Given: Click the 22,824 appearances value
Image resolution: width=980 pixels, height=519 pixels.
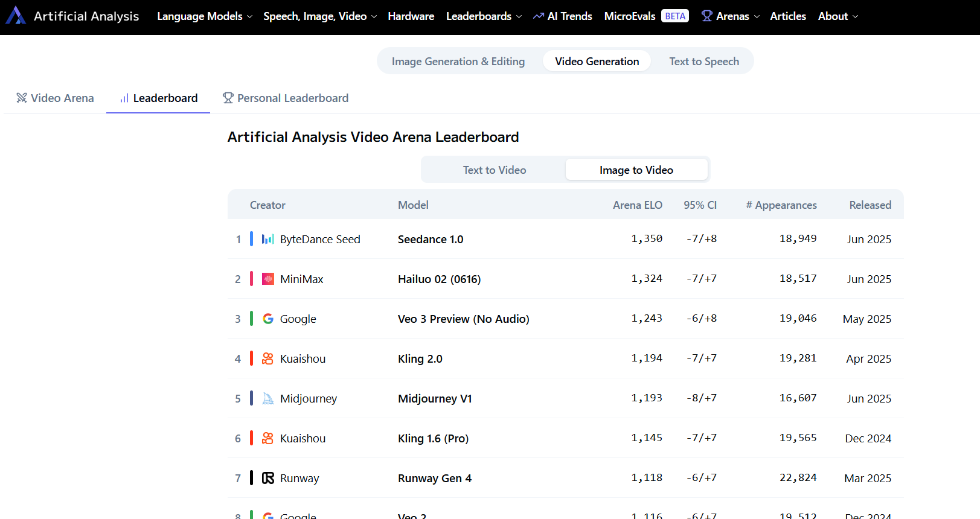Looking at the screenshot, I should [x=798, y=477].
